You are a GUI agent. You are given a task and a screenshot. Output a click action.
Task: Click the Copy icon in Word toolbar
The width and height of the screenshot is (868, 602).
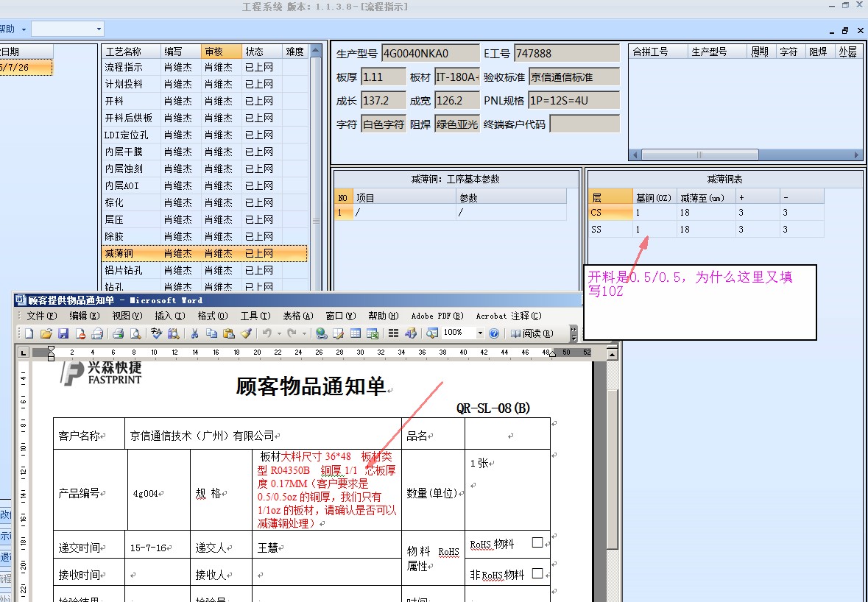click(211, 333)
